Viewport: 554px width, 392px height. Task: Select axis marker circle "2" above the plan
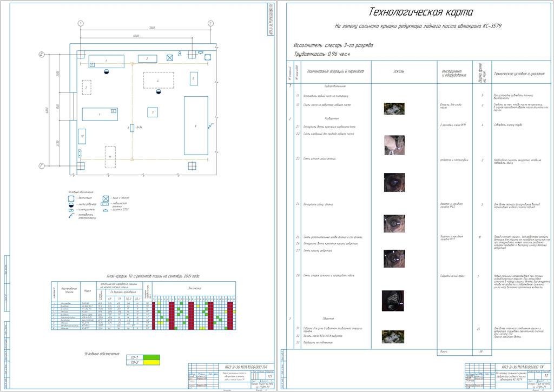coord(210,23)
